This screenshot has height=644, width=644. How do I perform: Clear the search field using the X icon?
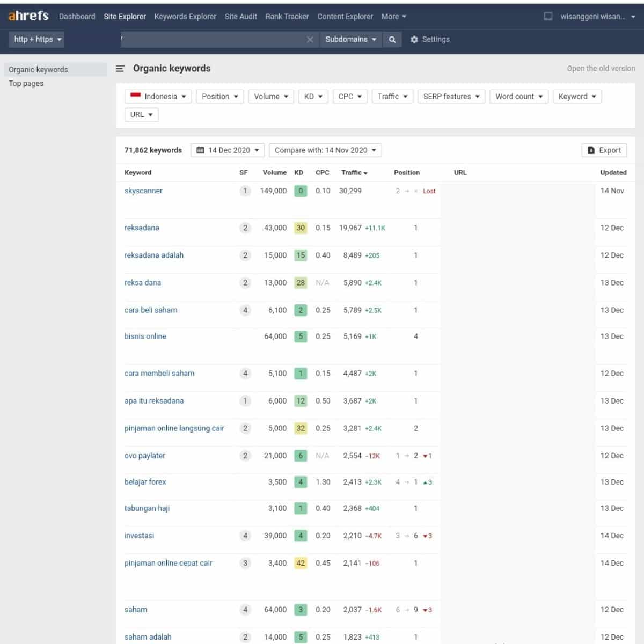(x=310, y=39)
